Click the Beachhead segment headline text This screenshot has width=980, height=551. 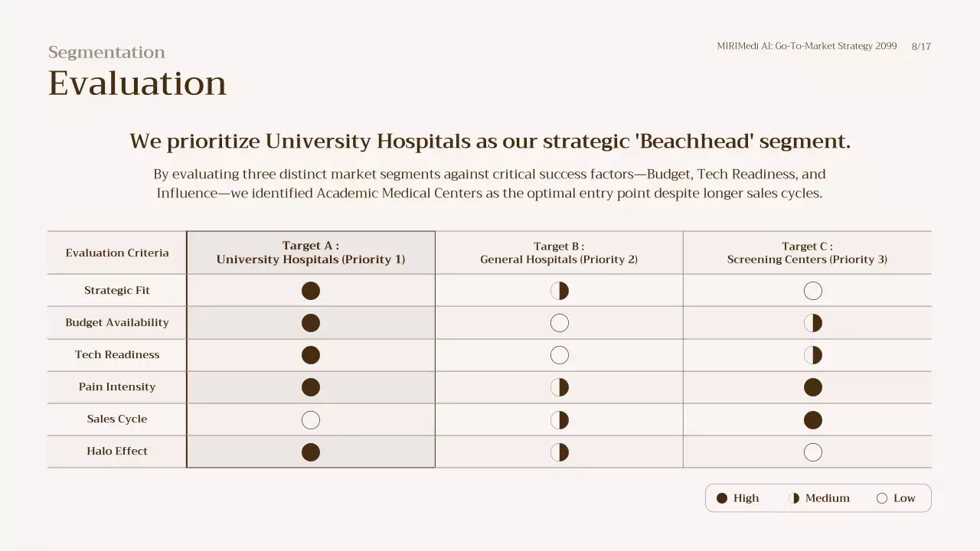click(x=490, y=142)
